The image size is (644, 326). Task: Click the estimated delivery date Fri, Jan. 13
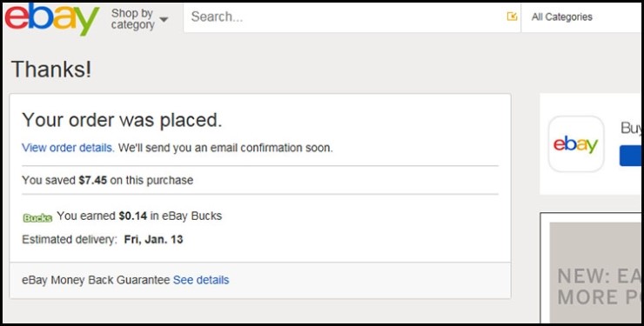[154, 239]
